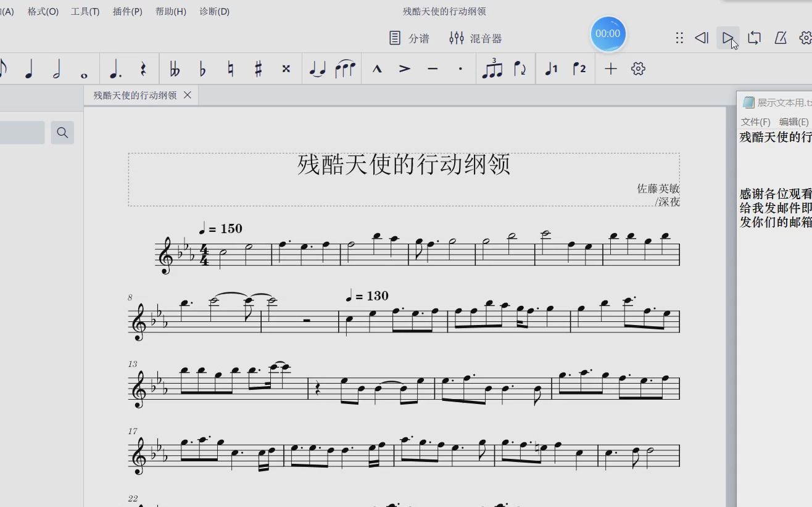Select the score title text 残酷天使的行动纲领
The image size is (812, 507).
point(404,165)
